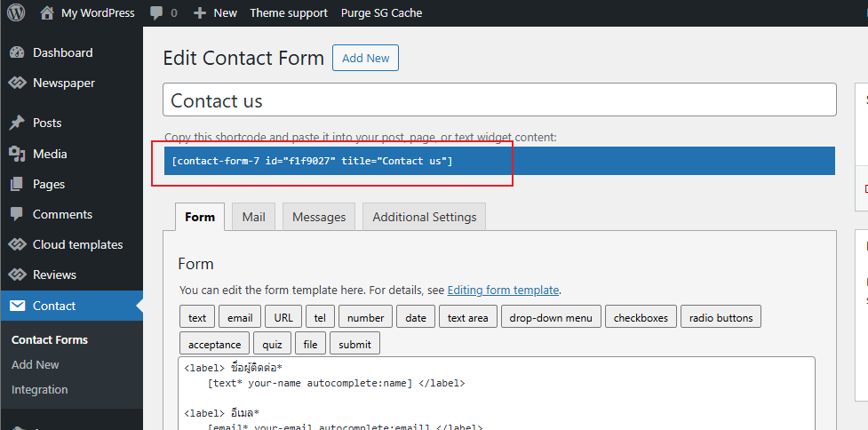Image resolution: width=868 pixels, height=430 pixels.
Task: Insert a radio buttons tag
Action: (x=721, y=318)
